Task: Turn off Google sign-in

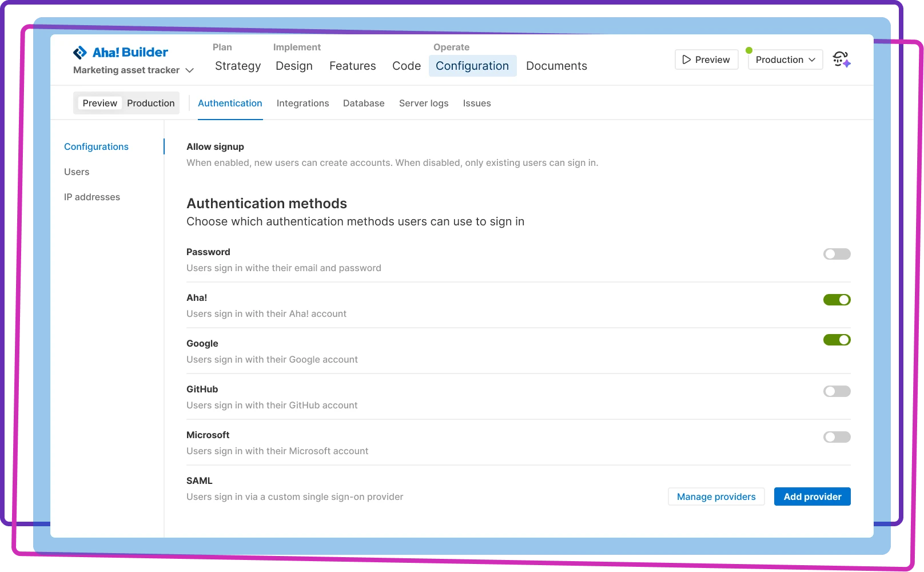Action: pyautogui.click(x=837, y=339)
